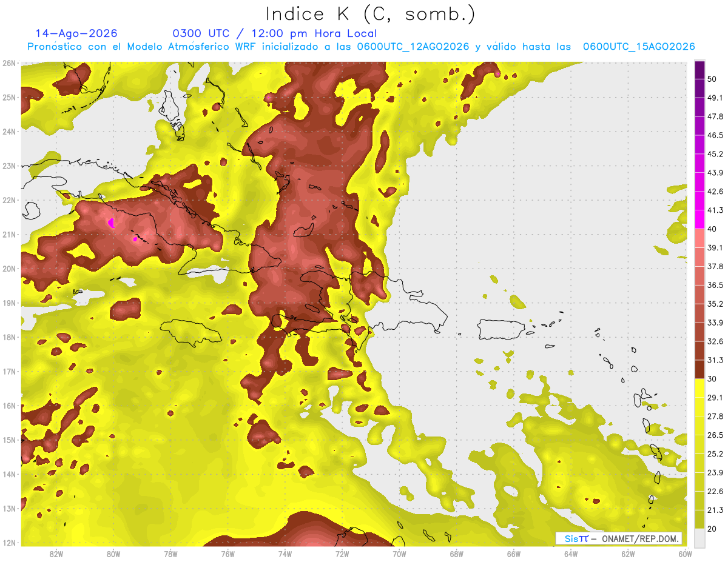Click the '74W' longitude axis label
This screenshot has height=562, width=728.
point(285,554)
